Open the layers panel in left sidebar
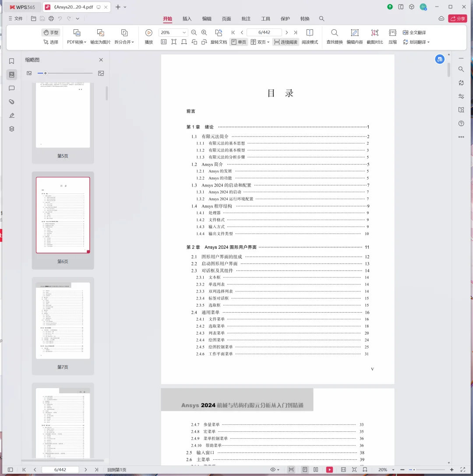This screenshot has height=476, width=473. point(11,129)
